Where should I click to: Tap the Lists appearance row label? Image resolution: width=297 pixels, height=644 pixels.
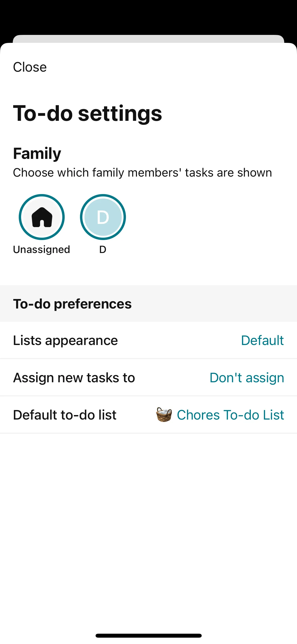(x=65, y=341)
